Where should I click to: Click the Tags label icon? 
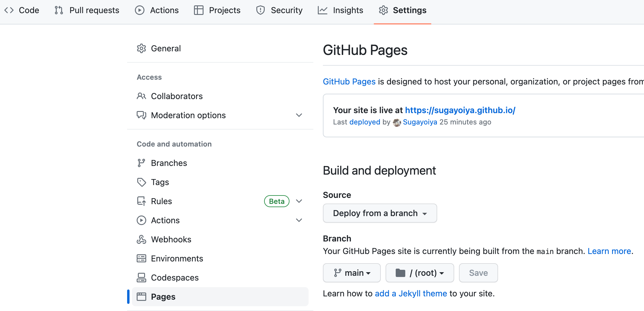tap(141, 182)
